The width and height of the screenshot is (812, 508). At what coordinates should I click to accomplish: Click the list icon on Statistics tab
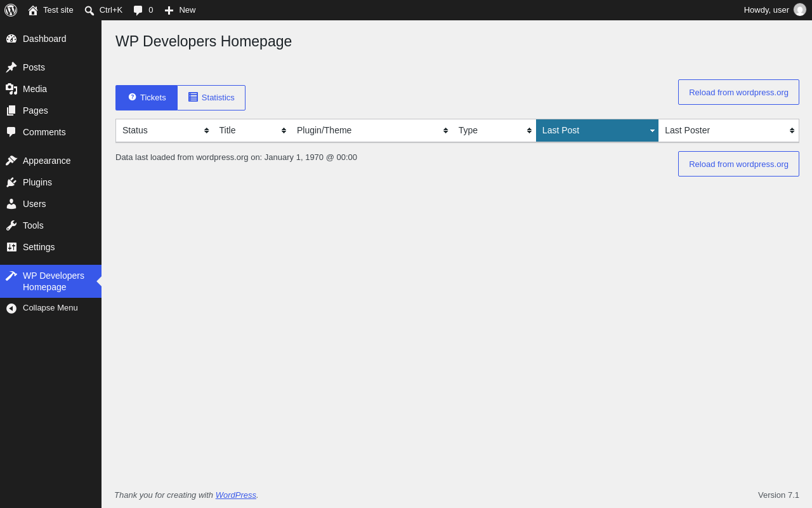click(193, 97)
